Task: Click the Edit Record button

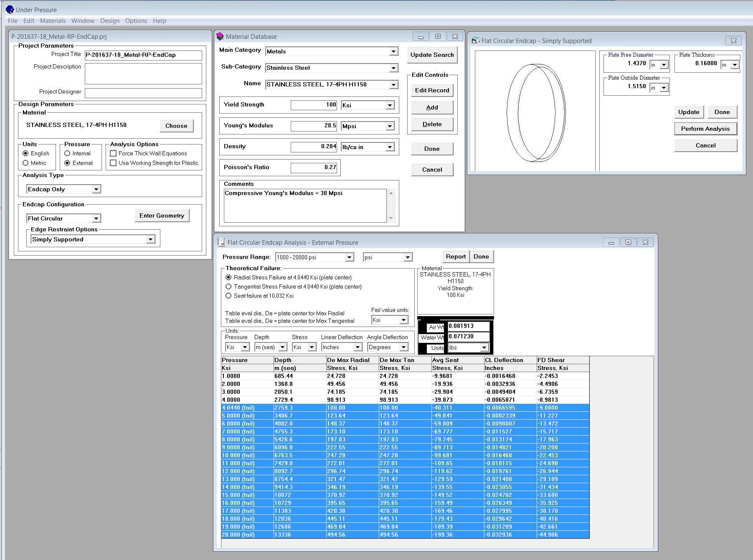Action: coord(432,90)
